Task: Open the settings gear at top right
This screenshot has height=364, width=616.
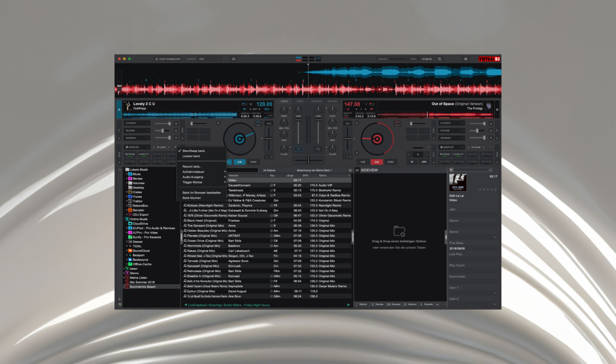Action: click(x=465, y=59)
